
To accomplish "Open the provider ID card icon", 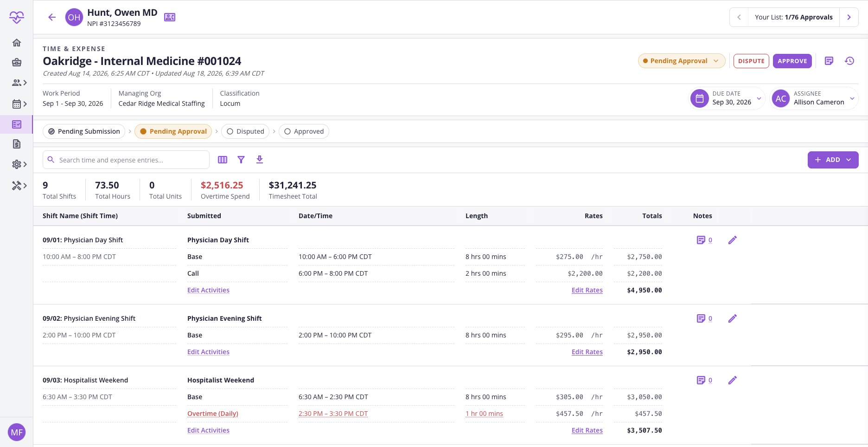I will 170,17.
